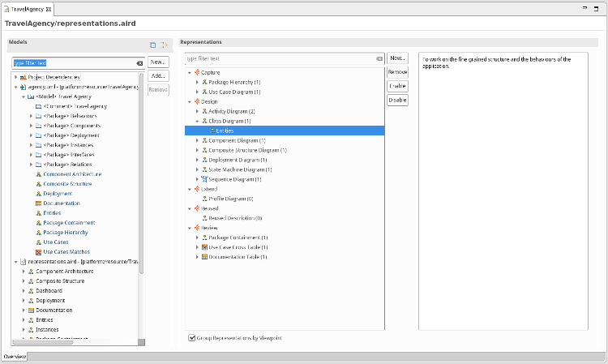Click the representations.aird file icon in tree
The width and height of the screenshot is (608, 364).
(24, 262)
